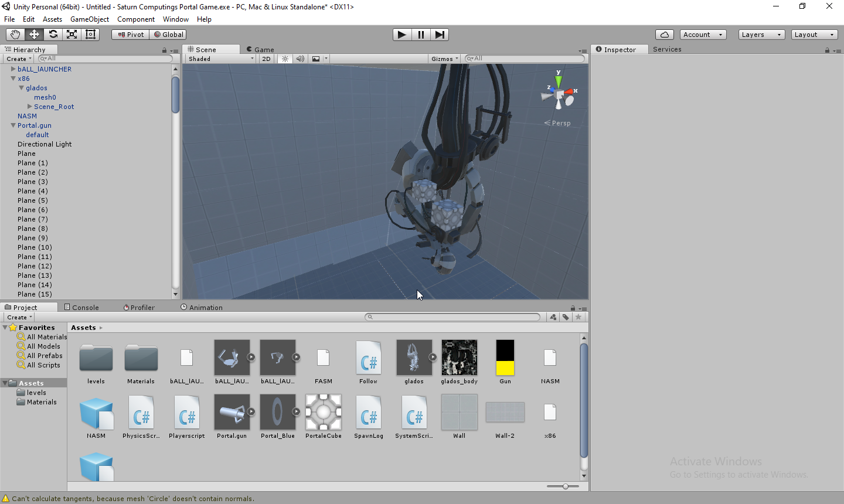The image size is (844, 504).
Task: Expand bALL_lAUNCHER in Hierarchy
Action: (13, 69)
